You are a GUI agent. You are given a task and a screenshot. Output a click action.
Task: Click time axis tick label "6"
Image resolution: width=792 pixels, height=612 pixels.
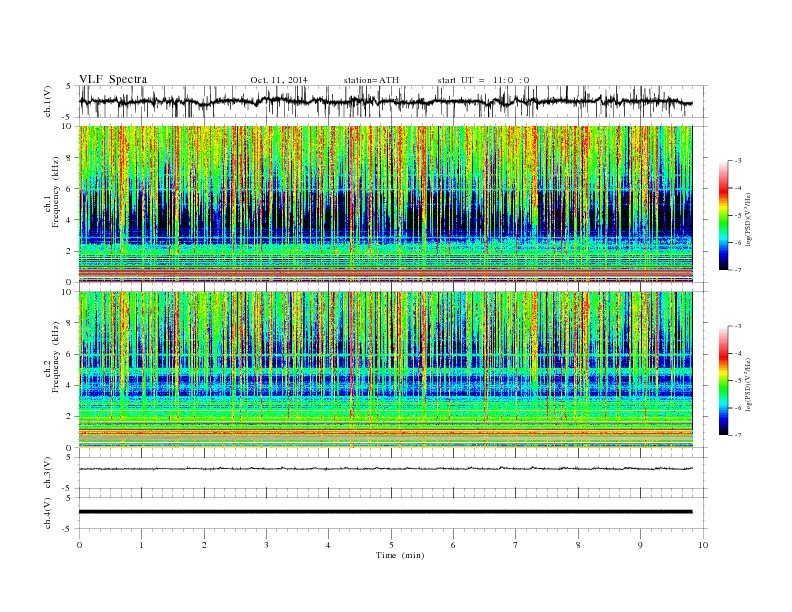point(453,545)
